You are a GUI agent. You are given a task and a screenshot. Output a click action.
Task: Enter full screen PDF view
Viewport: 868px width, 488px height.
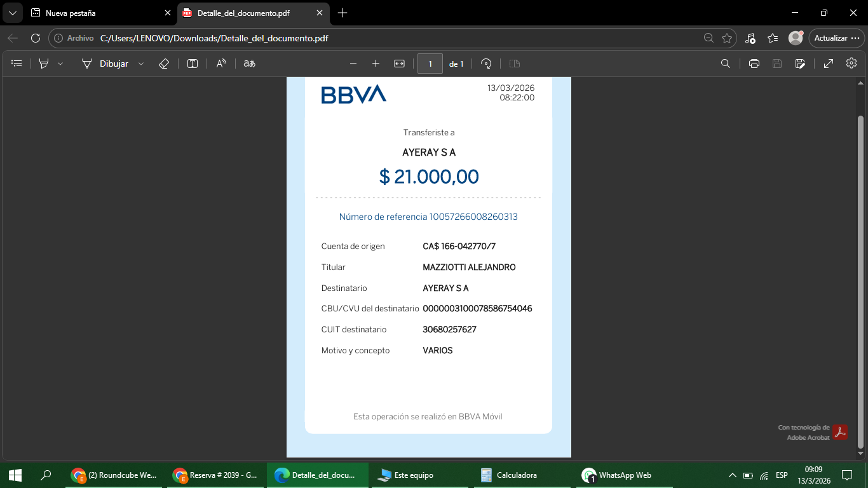tap(829, 64)
